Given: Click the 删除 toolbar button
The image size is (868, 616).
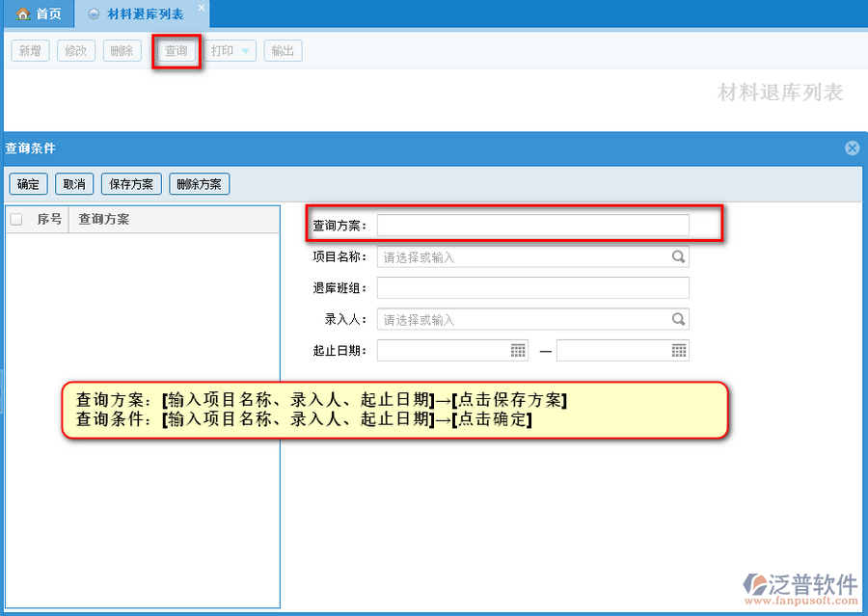Looking at the screenshot, I should pyautogui.click(x=122, y=51).
